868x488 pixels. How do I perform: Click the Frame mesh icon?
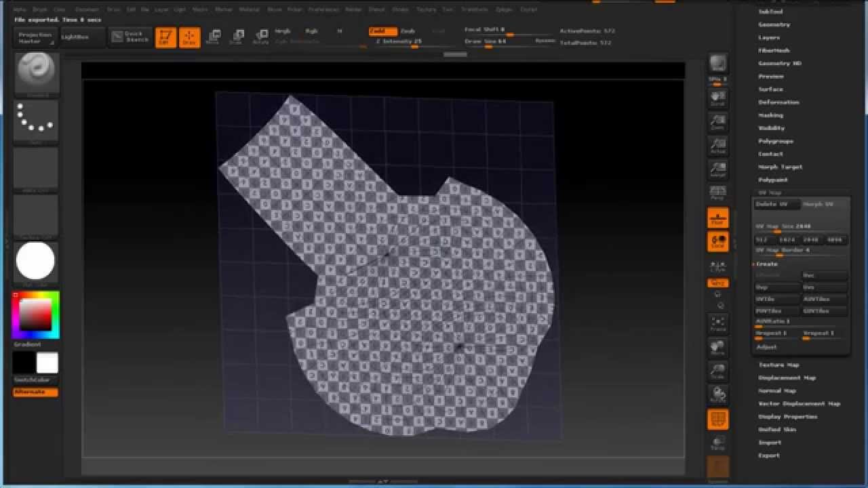(717, 323)
